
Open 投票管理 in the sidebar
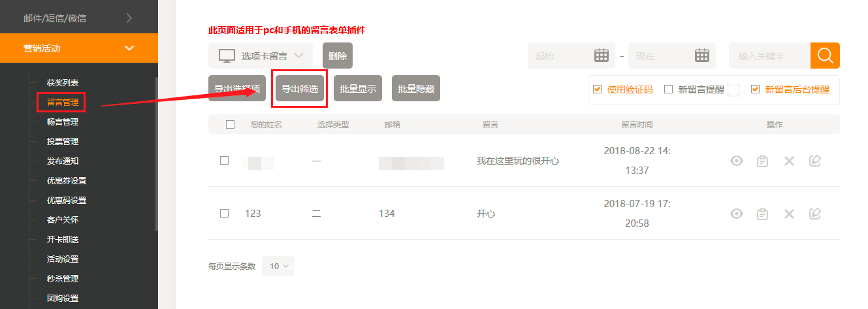[x=63, y=141]
